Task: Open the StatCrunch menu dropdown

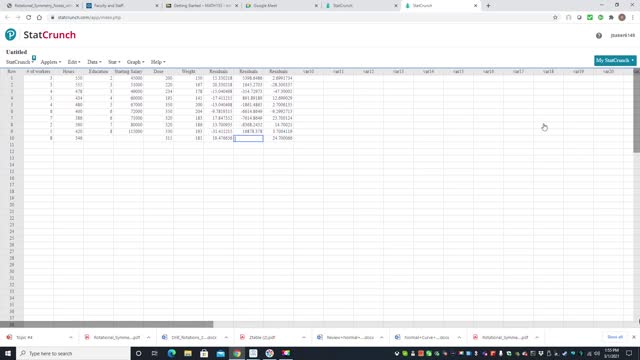Action: pyautogui.click(x=20, y=62)
